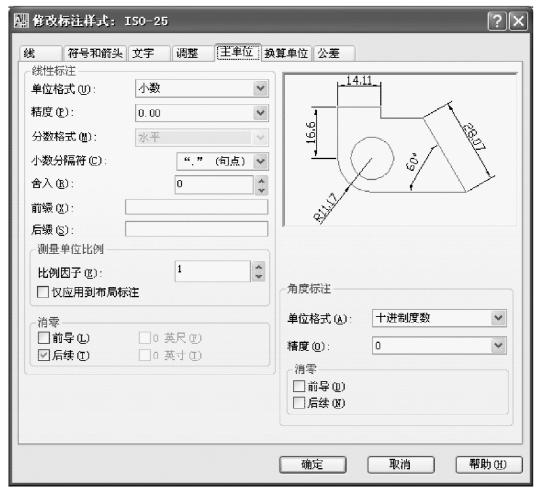Toggle 前导 zero suppression for linear dimensions
This screenshot has height=492, width=542.
coord(44,337)
